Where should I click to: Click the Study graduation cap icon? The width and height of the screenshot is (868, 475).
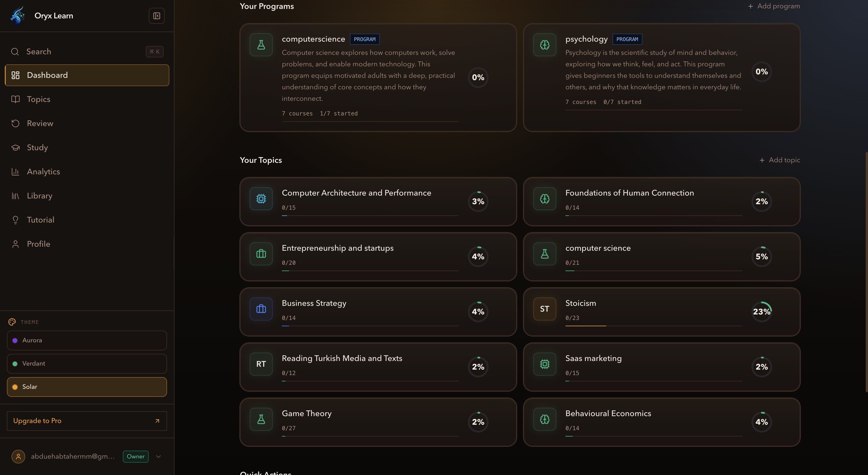point(15,147)
